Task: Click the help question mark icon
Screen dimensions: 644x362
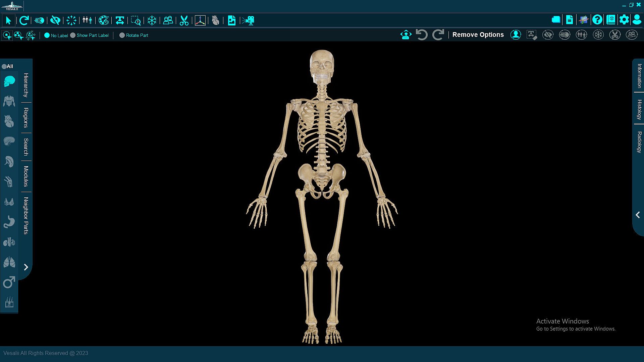Action: (597, 20)
